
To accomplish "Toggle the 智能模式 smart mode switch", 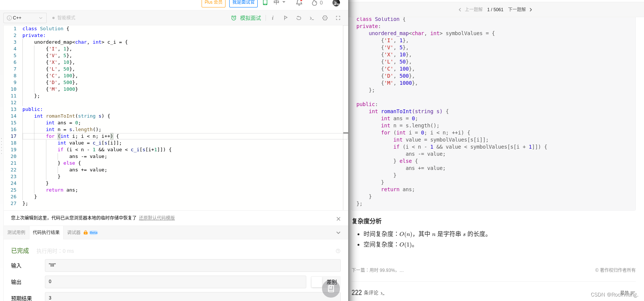I will 64,18.
